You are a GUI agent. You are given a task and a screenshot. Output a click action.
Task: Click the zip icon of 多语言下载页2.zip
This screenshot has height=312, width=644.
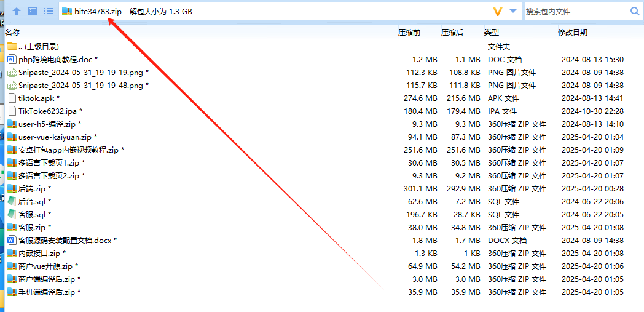[x=12, y=175]
